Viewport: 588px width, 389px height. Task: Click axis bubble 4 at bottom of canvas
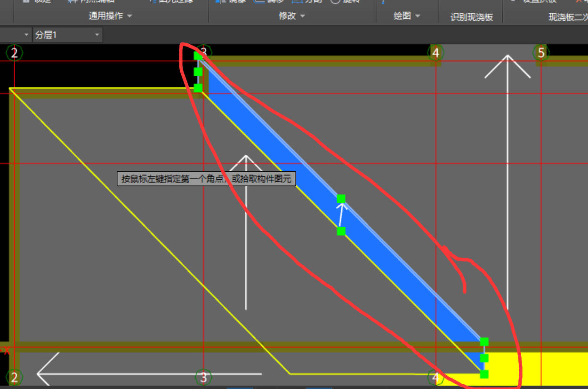[x=435, y=377]
